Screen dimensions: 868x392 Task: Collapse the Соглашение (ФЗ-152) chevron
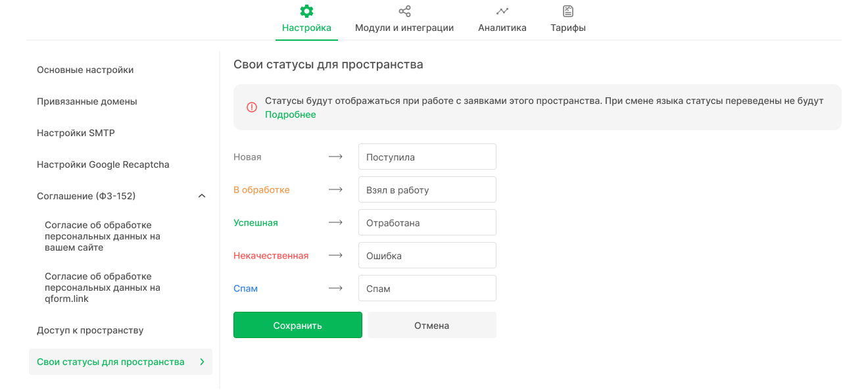pos(202,196)
